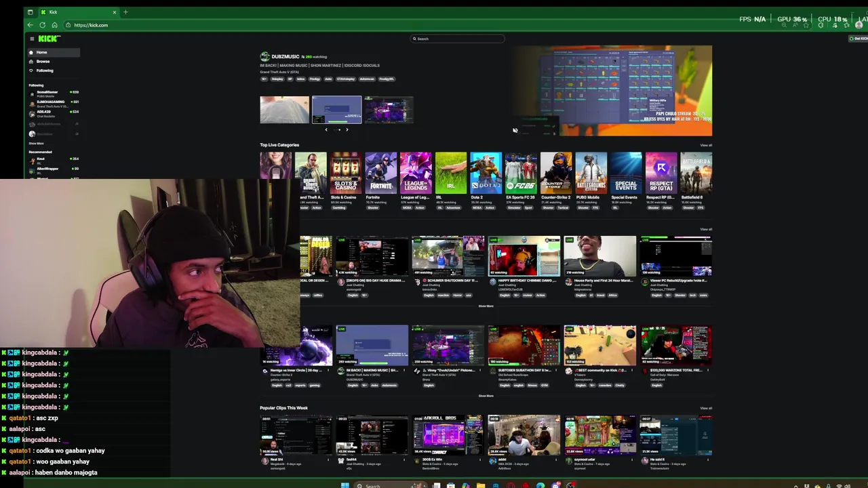Open Discord from the taskbar

(x=555, y=485)
